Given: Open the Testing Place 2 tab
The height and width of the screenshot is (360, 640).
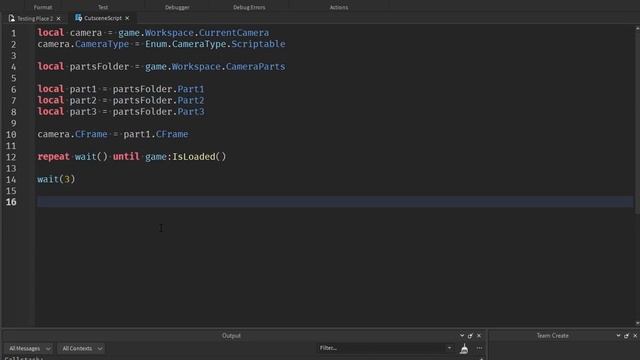Looking at the screenshot, I should (35, 18).
